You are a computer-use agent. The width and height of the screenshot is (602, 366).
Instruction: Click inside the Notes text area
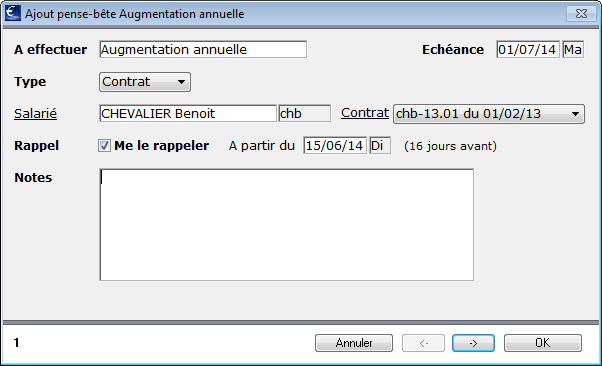286,225
